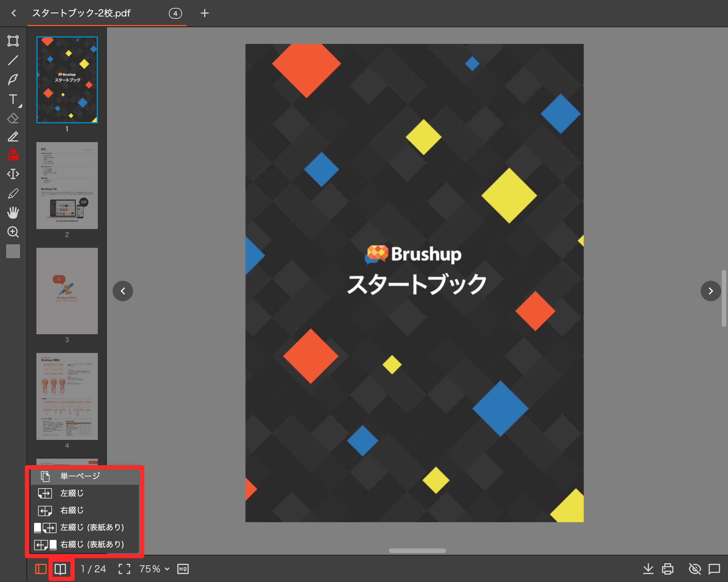Screen dimensions: 728x582
Task: Select page 3 thumbnail
Action: 67,291
